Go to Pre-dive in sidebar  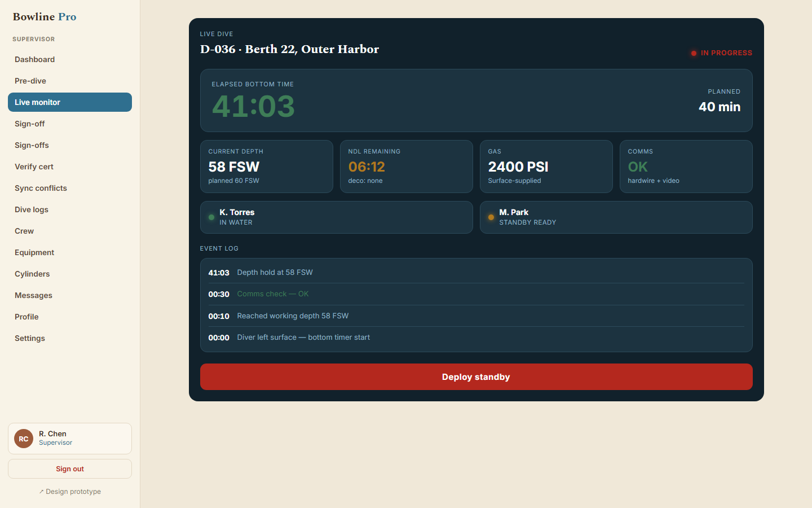70,81
